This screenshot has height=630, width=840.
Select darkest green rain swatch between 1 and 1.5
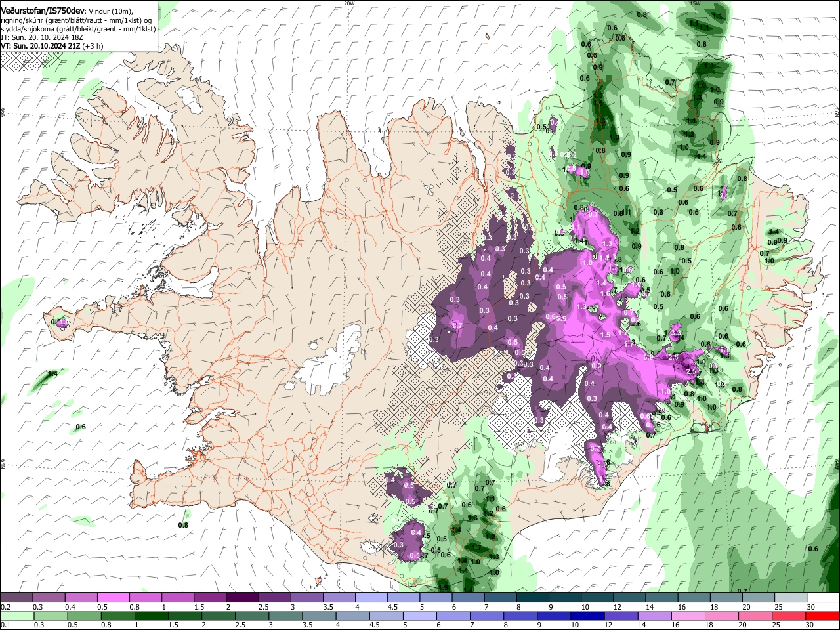pyautogui.click(x=152, y=616)
